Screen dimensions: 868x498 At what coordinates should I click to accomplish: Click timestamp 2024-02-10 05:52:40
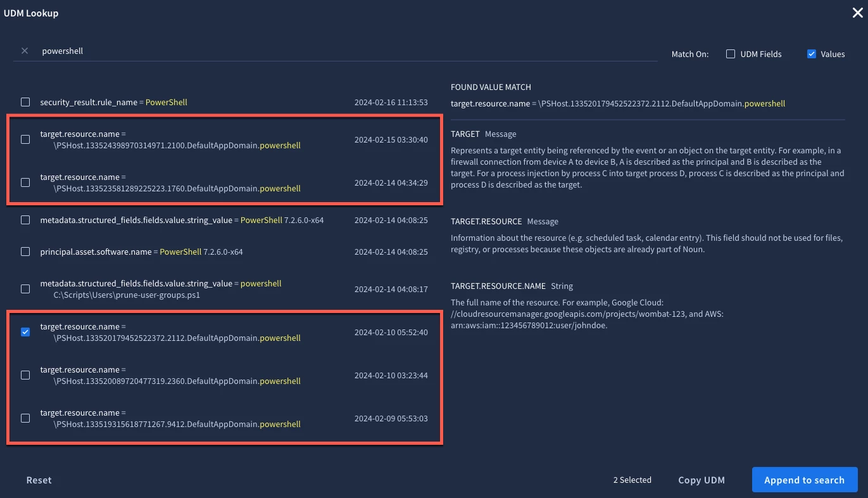click(391, 332)
